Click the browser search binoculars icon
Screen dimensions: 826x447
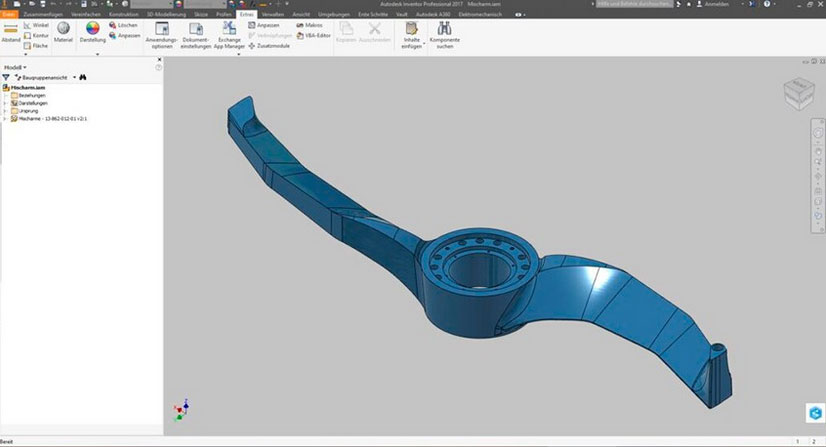click(84, 77)
